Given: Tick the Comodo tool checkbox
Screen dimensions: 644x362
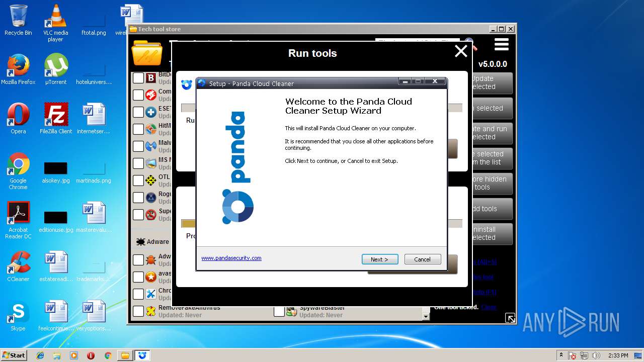Looking at the screenshot, I should pos(138,95).
